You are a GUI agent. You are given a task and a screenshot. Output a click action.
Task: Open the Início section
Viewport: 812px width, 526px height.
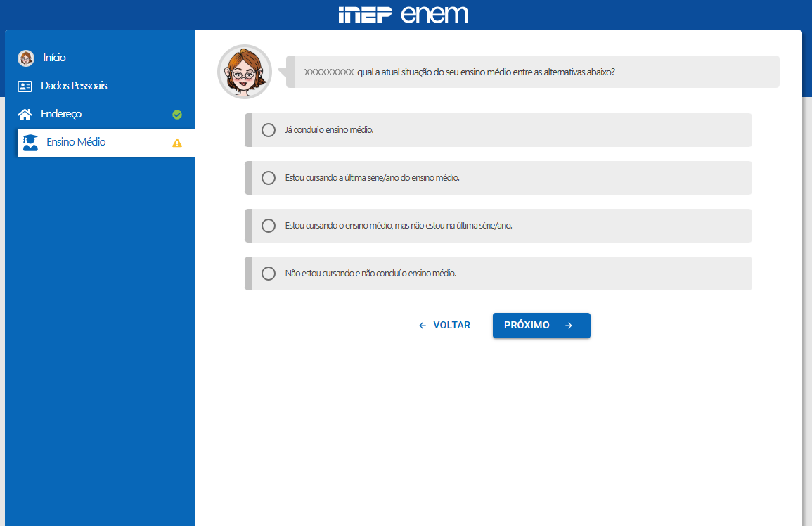coord(53,58)
